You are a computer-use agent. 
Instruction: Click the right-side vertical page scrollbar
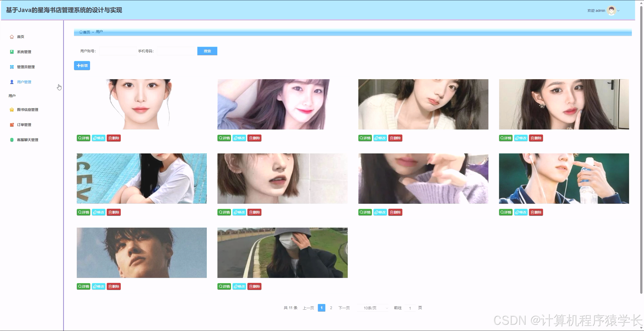pos(641,151)
